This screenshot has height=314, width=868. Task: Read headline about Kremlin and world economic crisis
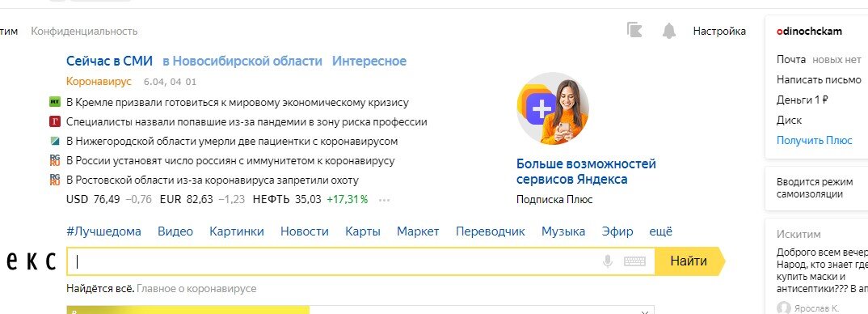238,103
